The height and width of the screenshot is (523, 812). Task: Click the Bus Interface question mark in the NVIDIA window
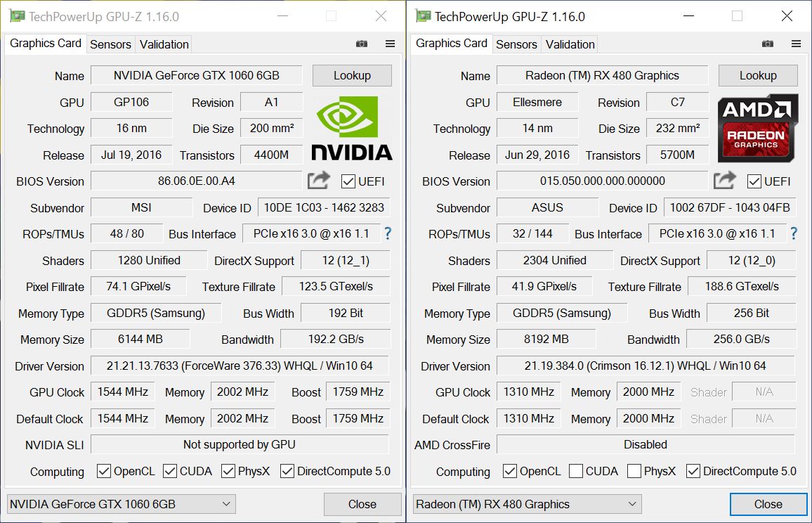[387, 234]
